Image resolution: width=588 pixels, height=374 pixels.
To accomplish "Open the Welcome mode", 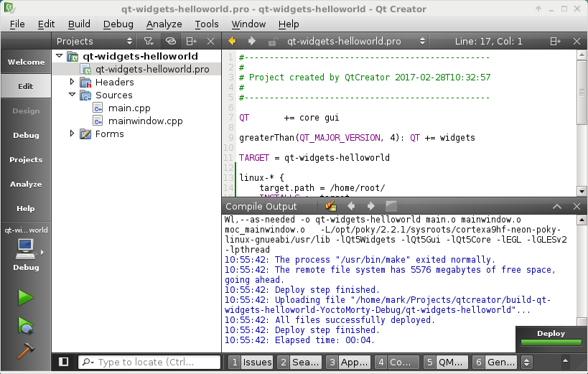I will [x=26, y=62].
